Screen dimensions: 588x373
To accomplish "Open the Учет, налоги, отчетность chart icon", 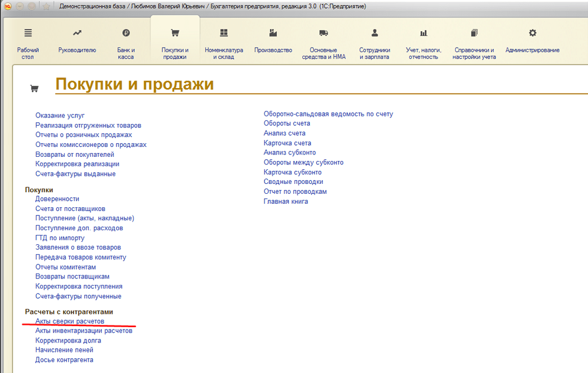I will pos(423,33).
